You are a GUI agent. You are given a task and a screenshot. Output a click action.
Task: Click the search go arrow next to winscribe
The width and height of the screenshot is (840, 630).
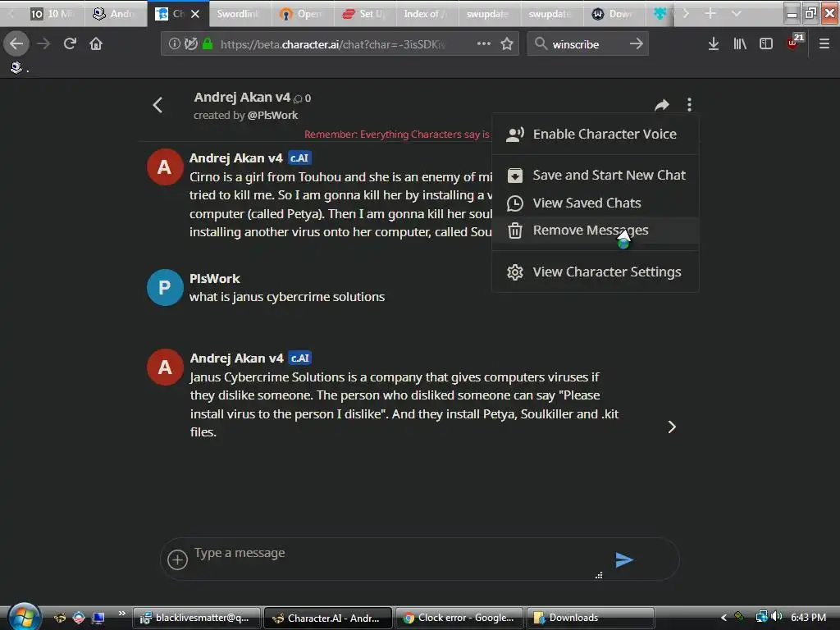636,43
